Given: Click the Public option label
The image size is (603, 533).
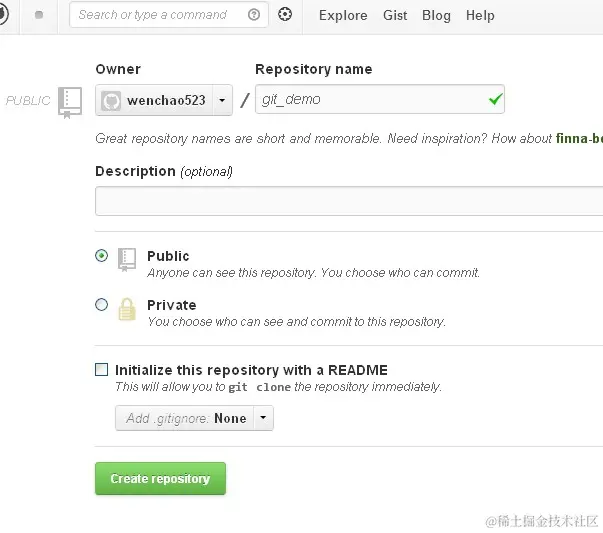Looking at the screenshot, I should pos(168,256).
